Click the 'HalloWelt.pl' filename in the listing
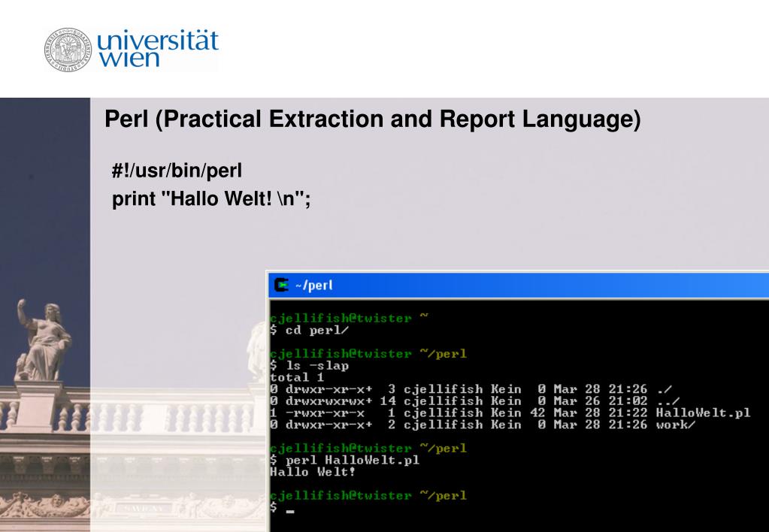Screen dimensions: 769x532 704,413
